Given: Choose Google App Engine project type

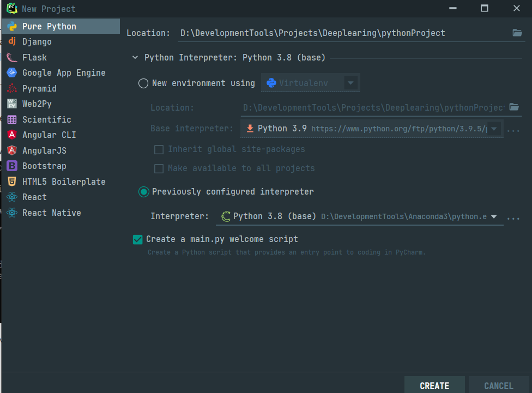Looking at the screenshot, I should [x=61, y=72].
